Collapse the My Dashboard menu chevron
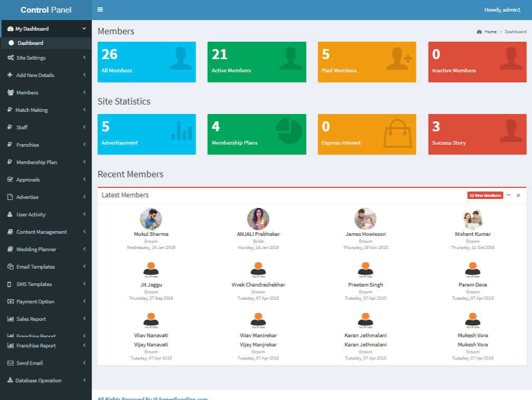 [84, 28]
